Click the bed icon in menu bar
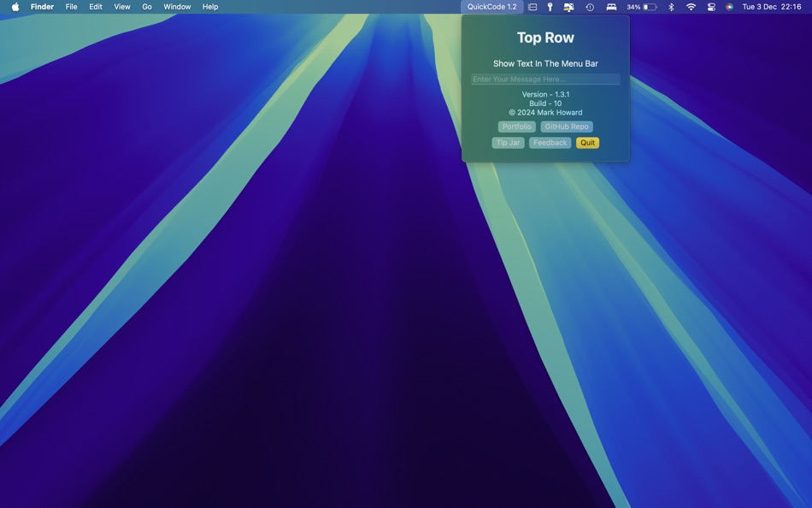 click(x=612, y=7)
